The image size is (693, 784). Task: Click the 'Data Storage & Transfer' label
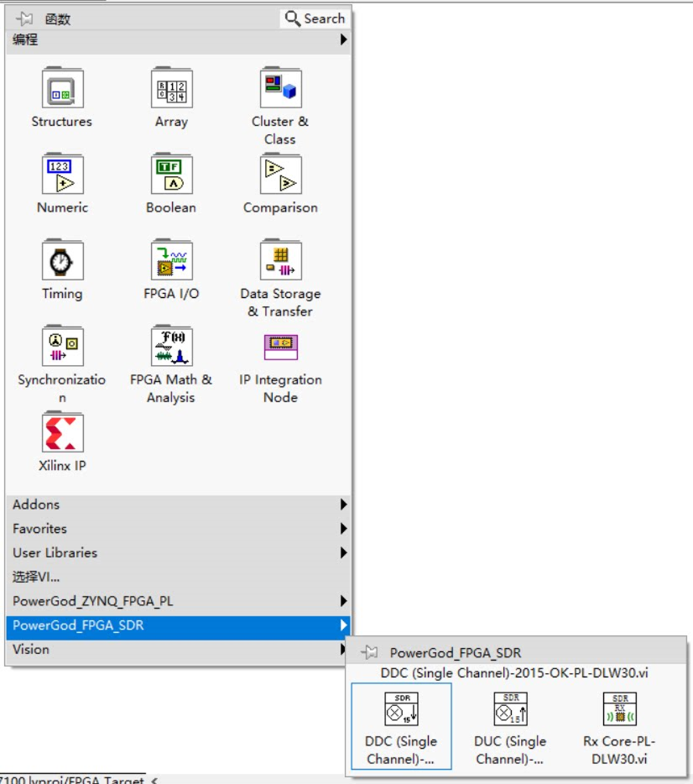[280, 302]
